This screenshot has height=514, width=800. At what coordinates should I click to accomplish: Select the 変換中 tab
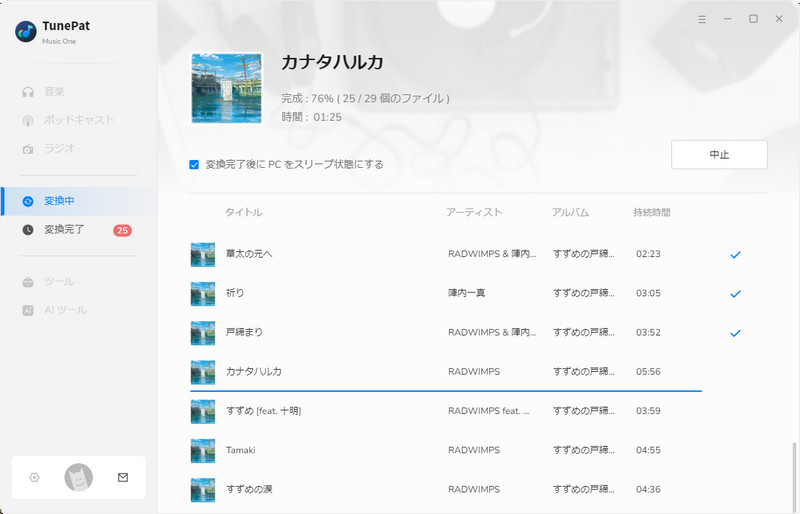pyautogui.click(x=79, y=201)
